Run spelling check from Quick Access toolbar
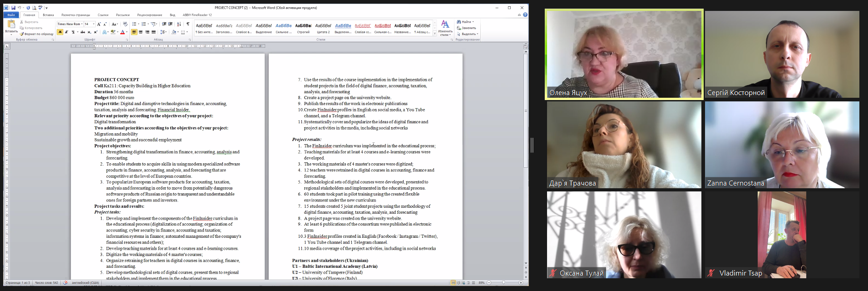This screenshot has width=868, height=291. pyautogui.click(x=40, y=8)
